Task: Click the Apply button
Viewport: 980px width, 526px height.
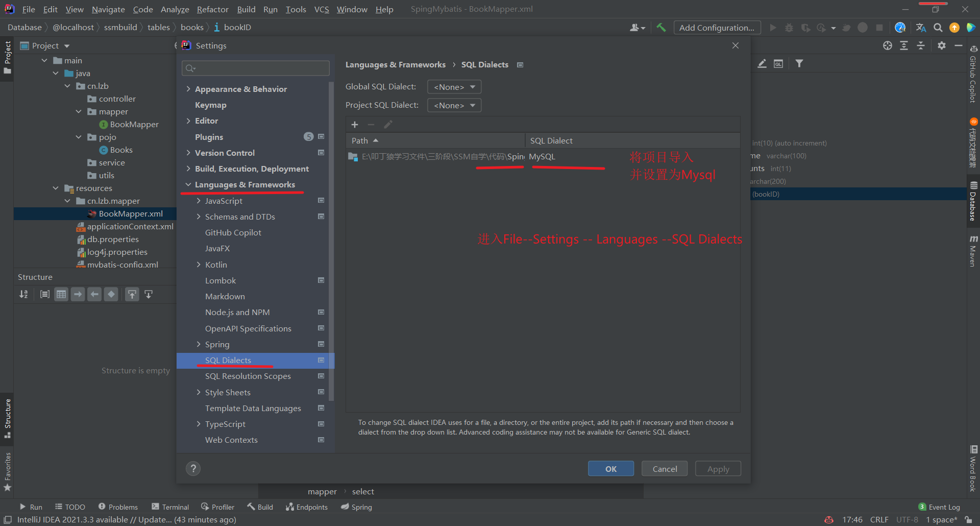Action: 718,469
